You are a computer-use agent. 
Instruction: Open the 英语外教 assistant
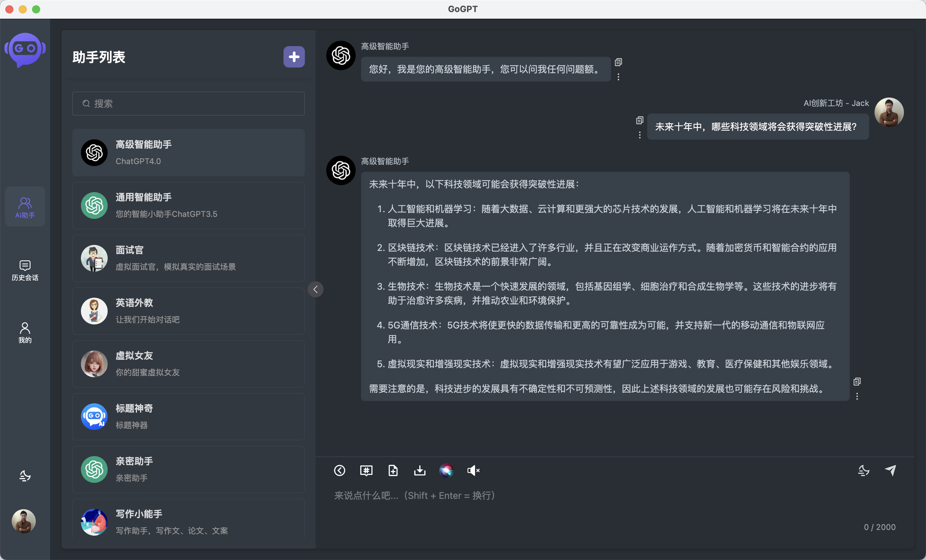188,311
